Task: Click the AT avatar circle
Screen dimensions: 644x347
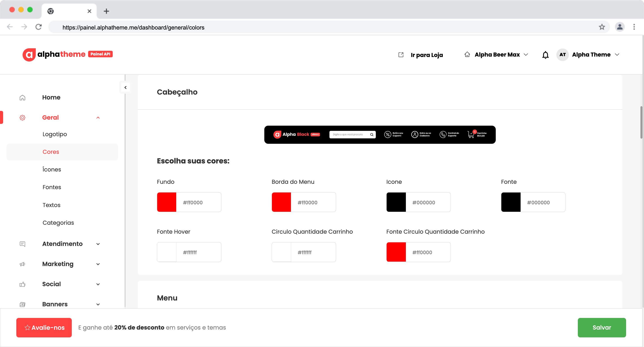Action: point(563,55)
